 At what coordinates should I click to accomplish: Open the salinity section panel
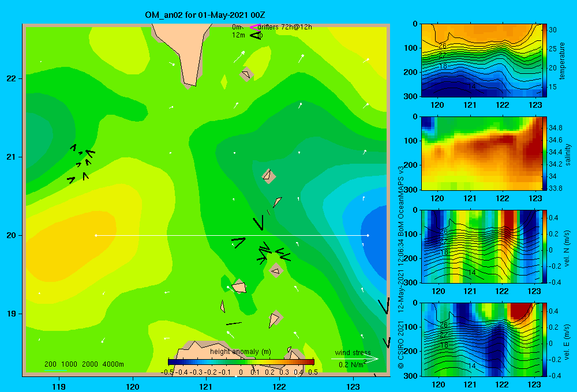481,154
